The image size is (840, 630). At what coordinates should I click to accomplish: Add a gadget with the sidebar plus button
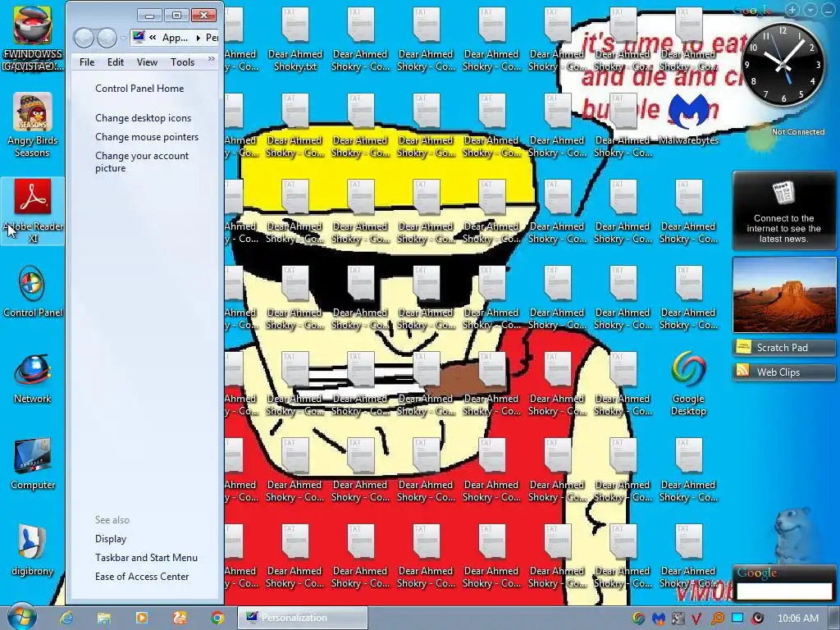coord(792,10)
